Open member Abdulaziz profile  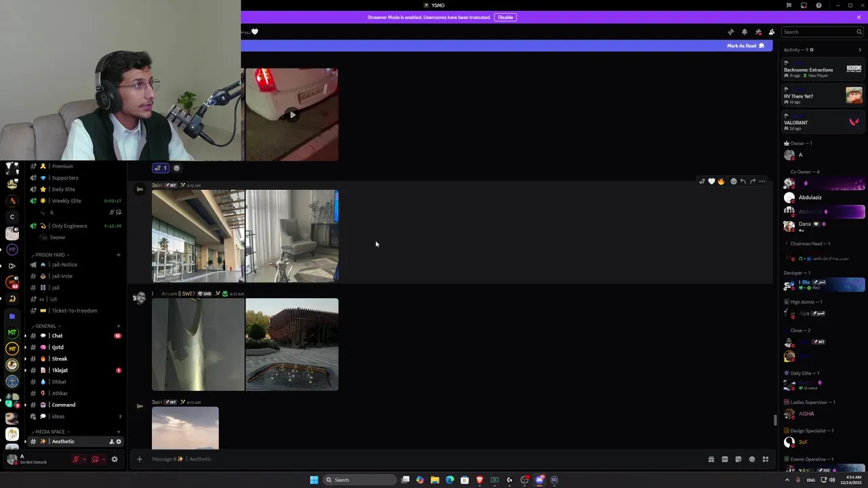coord(823,197)
